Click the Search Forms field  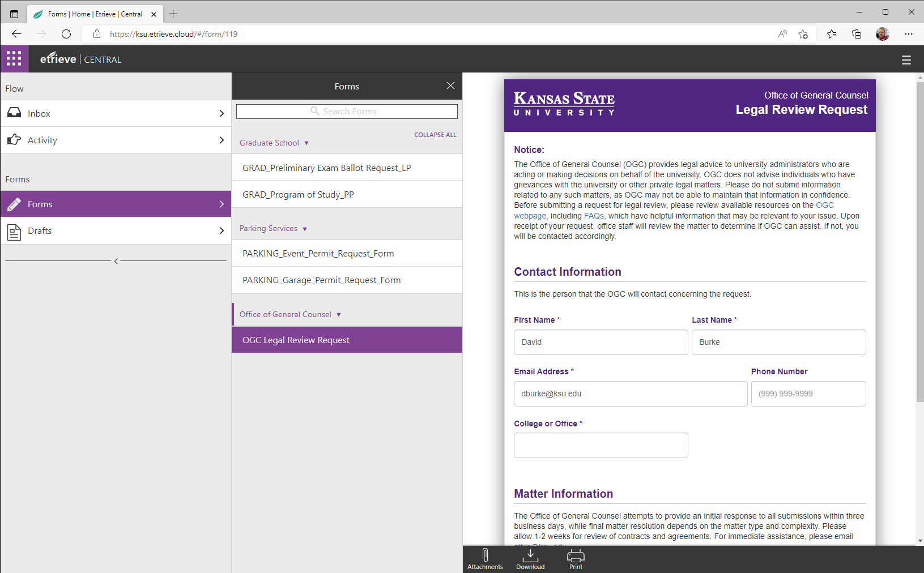(x=347, y=112)
